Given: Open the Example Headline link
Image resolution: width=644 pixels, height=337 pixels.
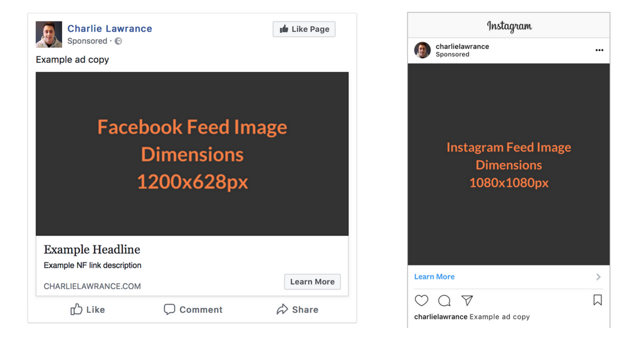Looking at the screenshot, I should pyautogui.click(x=92, y=250).
